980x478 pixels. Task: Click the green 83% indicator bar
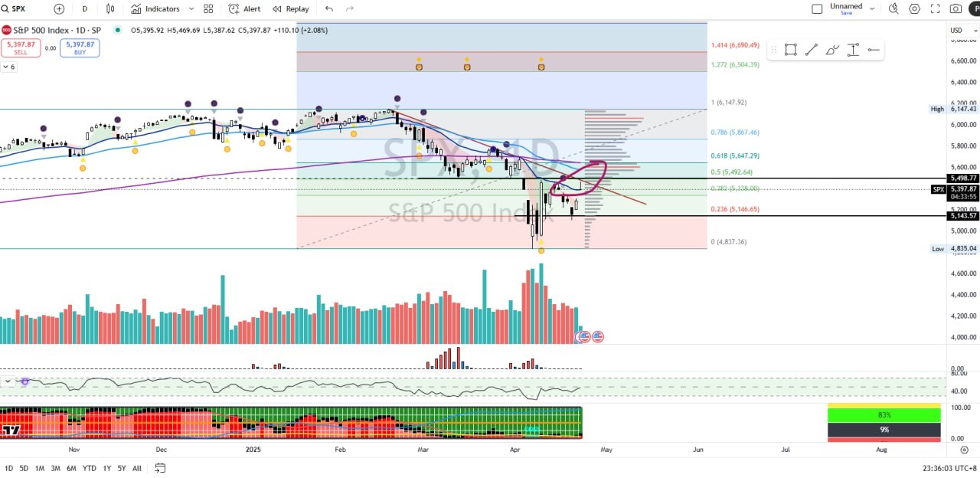point(884,414)
